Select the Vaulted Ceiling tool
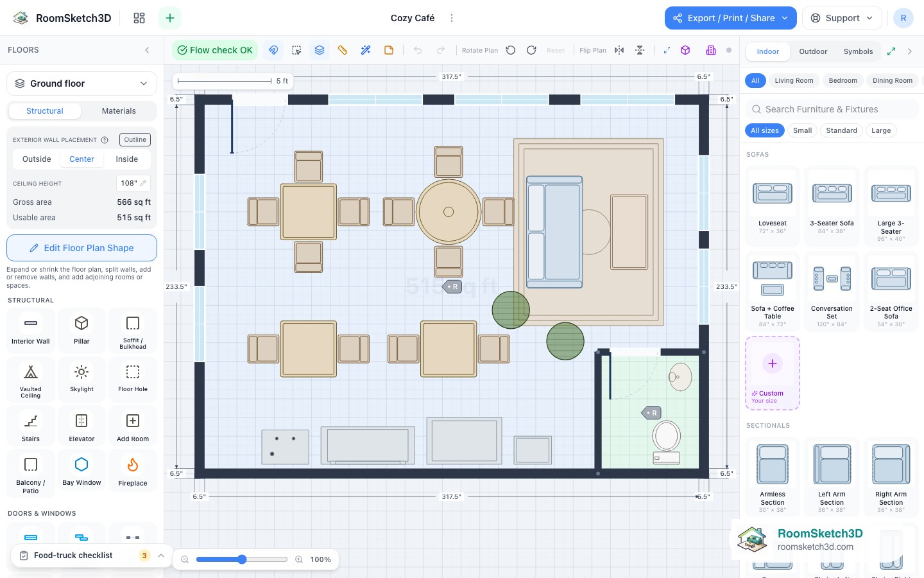Viewport: 924px width, 578px height. click(x=30, y=379)
